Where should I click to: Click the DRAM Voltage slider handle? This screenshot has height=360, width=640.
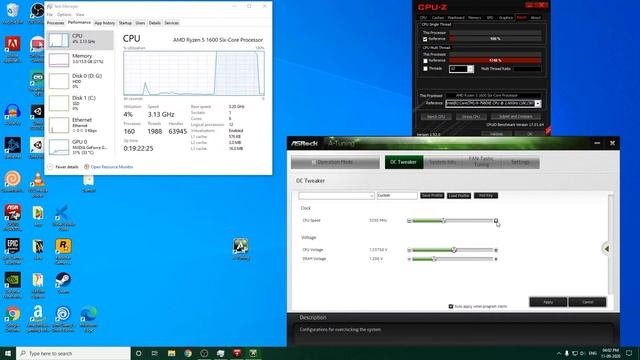click(434, 259)
